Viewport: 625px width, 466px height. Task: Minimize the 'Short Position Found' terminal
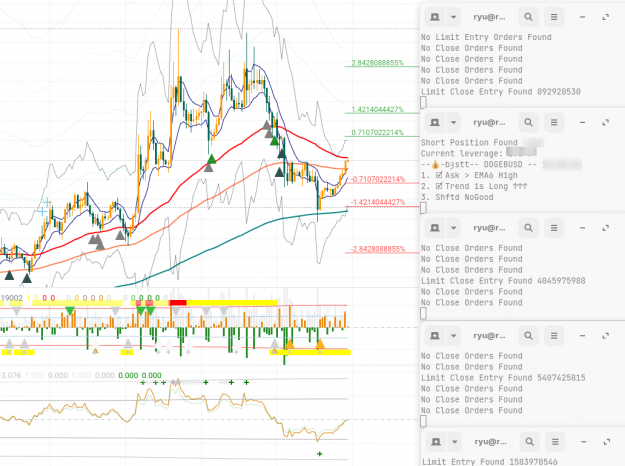[582, 122]
